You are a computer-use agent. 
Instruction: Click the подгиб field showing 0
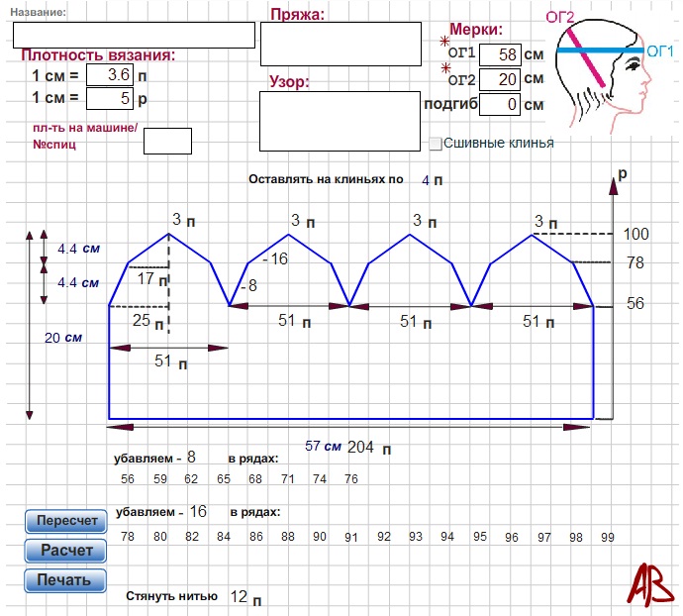(x=500, y=104)
